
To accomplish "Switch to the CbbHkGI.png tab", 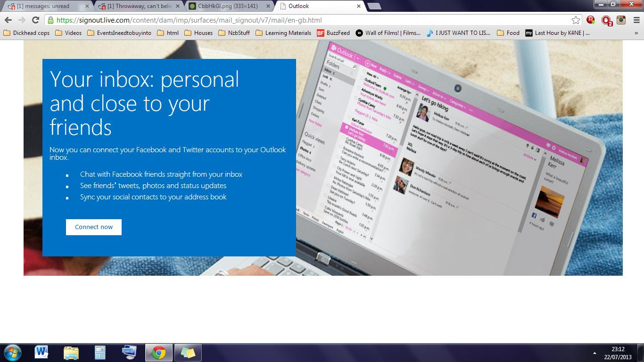I will click(x=222, y=6).
